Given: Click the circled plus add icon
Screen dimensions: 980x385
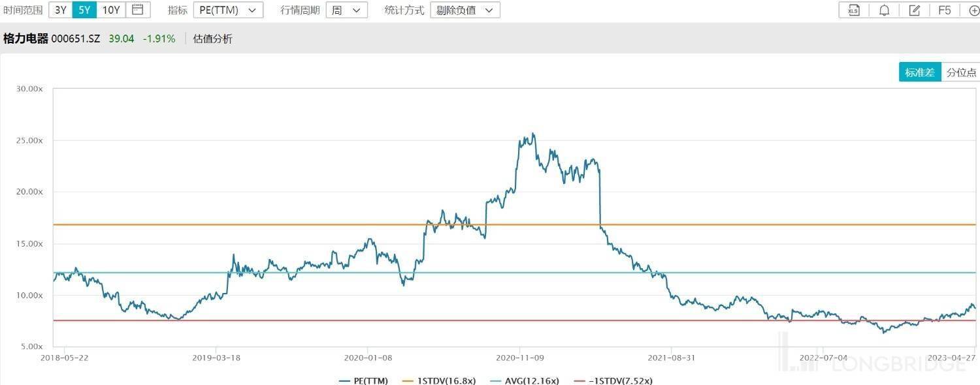Looking at the screenshot, I should click(973, 10).
